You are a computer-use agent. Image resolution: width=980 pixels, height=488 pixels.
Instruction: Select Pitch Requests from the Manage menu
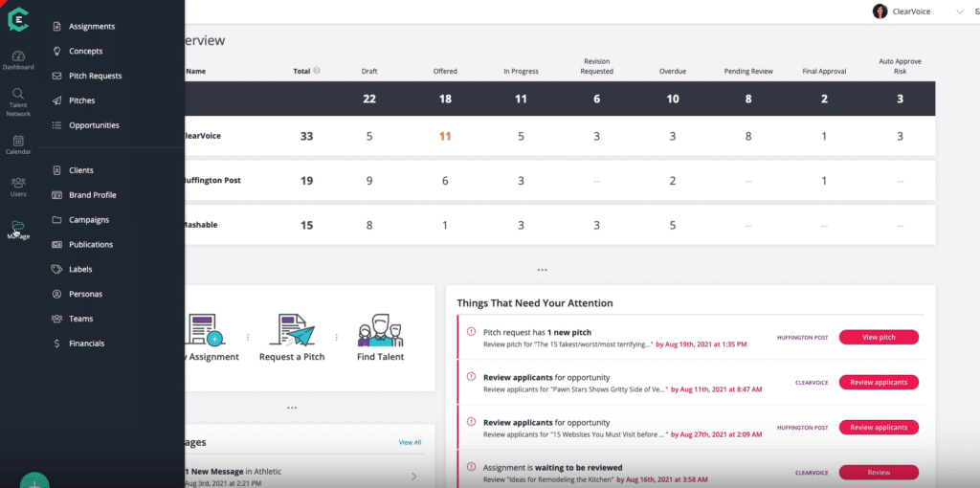click(95, 76)
